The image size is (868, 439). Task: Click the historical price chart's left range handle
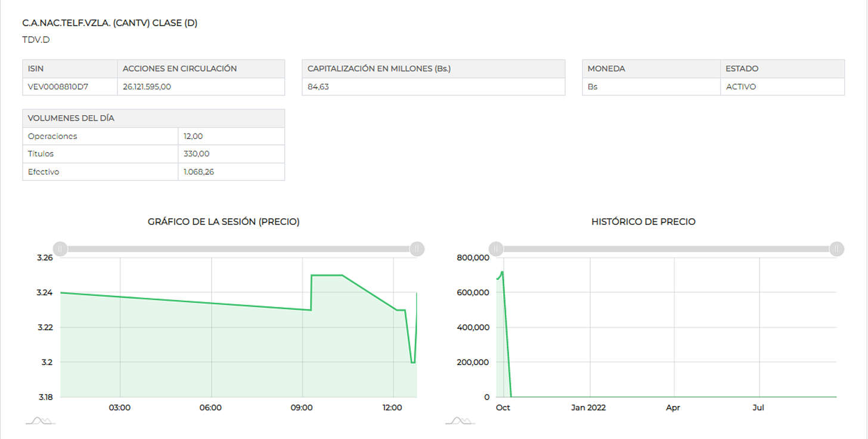point(496,249)
